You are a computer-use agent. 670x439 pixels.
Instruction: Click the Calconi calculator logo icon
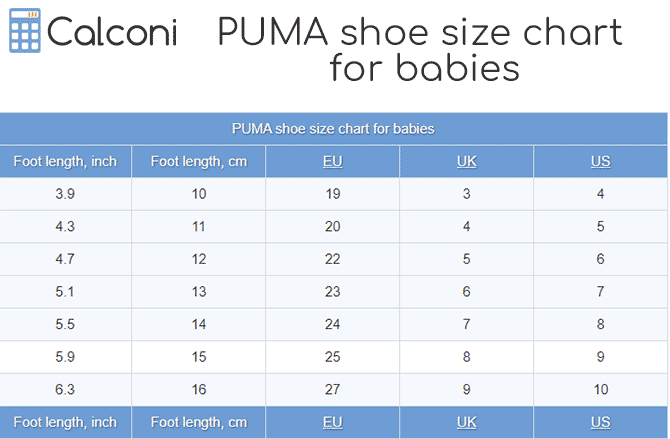[24, 33]
